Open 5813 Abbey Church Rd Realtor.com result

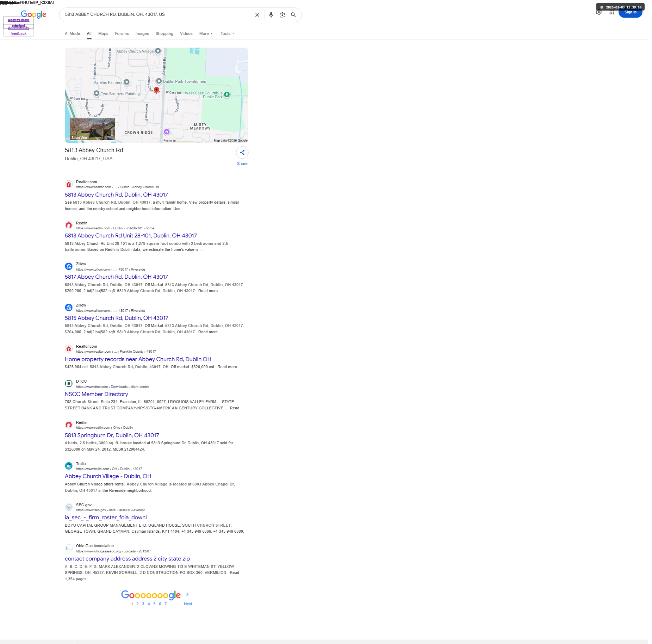tap(116, 195)
